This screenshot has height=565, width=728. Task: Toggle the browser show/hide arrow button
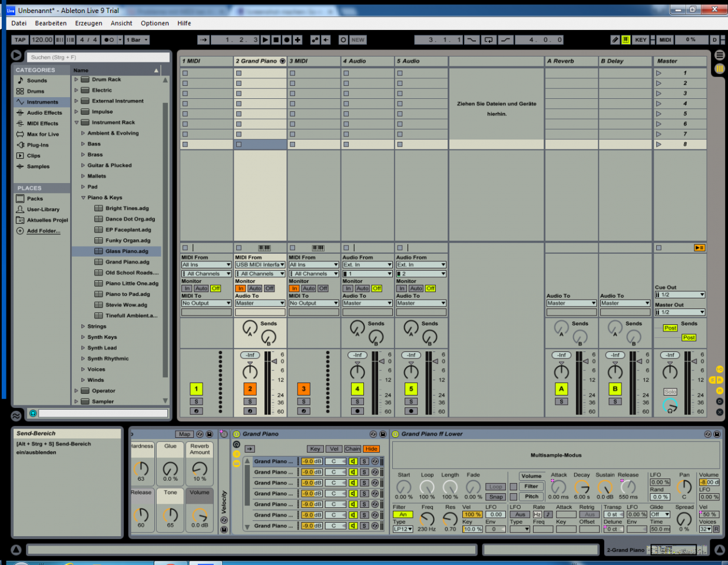(16, 55)
